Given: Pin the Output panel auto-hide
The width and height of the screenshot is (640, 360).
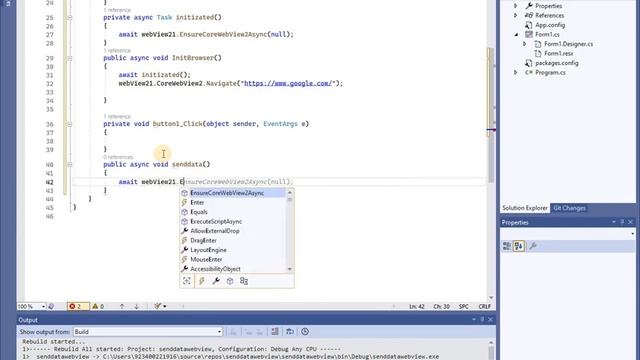Looking at the screenshot, I should [482, 320].
